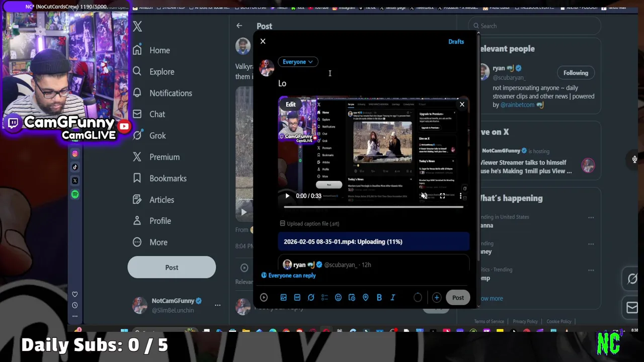Screen dimensions: 644x362
Task: Open Notifications in X sidebar
Action: point(162,93)
